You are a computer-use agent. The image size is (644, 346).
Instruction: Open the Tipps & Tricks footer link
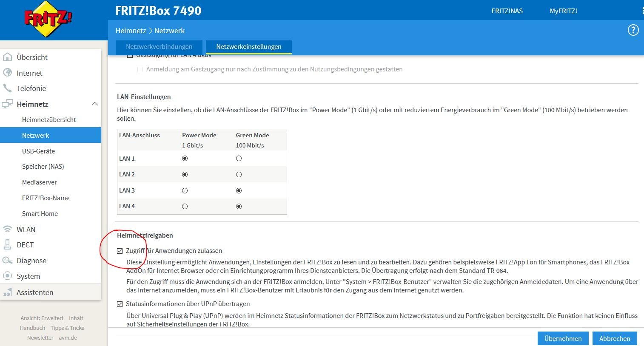point(67,328)
